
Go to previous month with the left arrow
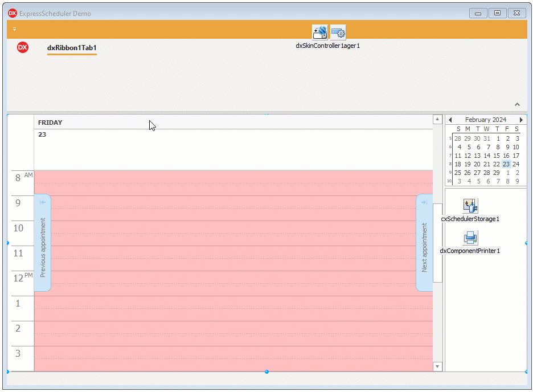450,120
